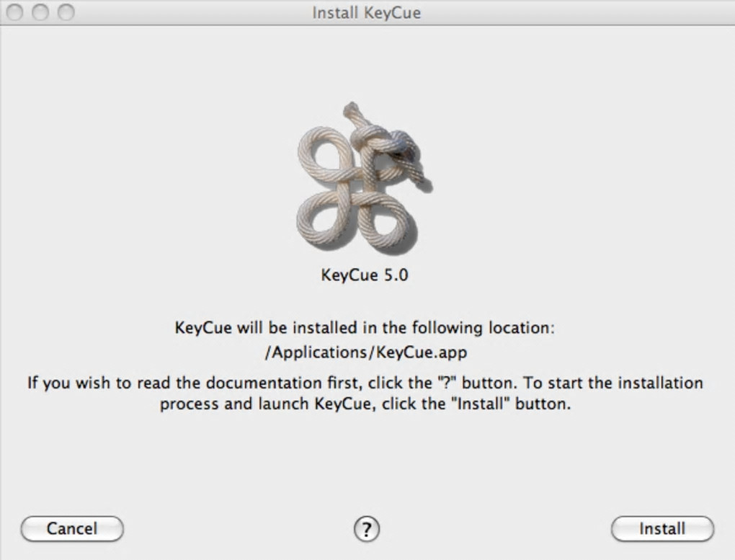Click the "KeyCue will be installed" location line

click(x=365, y=328)
